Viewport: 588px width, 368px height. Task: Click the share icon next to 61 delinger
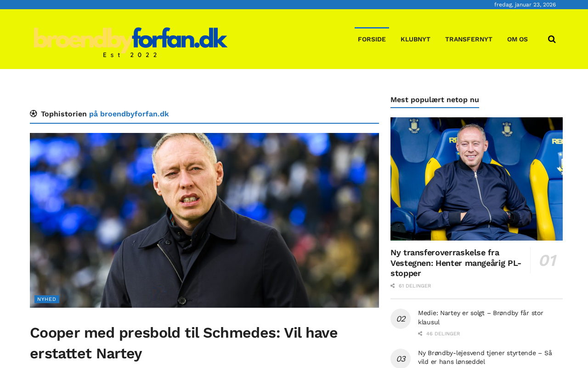(393, 286)
